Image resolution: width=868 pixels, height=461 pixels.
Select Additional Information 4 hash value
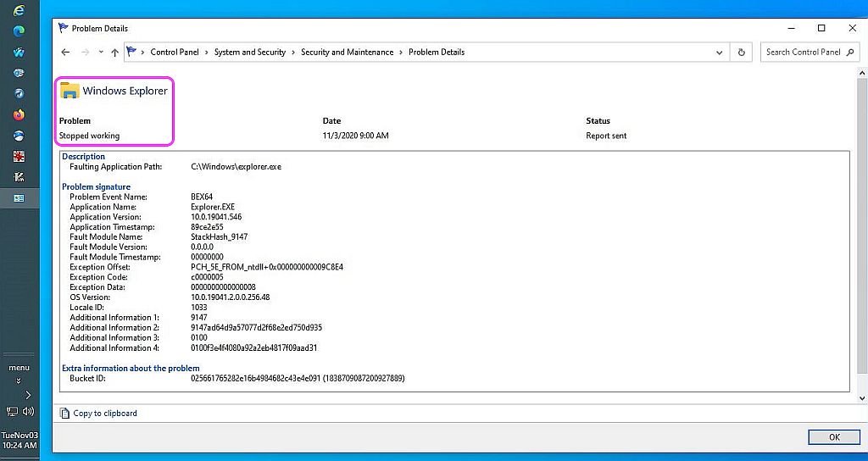pos(254,348)
